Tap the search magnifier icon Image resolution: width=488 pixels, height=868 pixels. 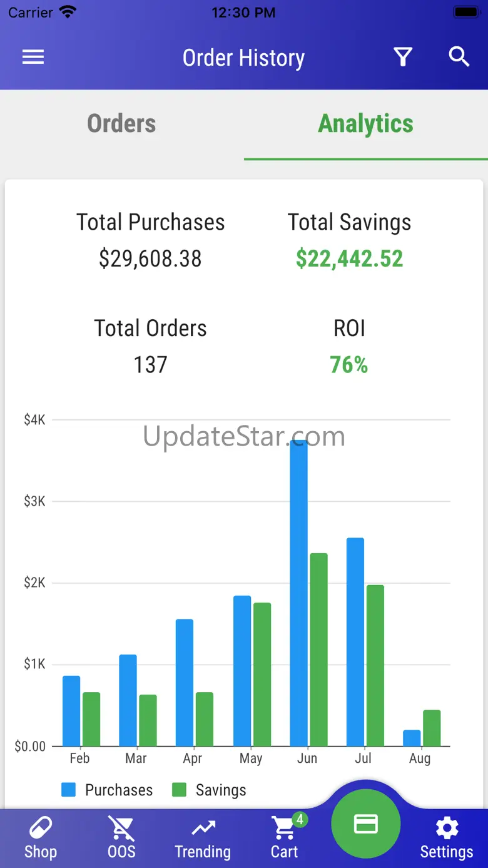(x=459, y=57)
